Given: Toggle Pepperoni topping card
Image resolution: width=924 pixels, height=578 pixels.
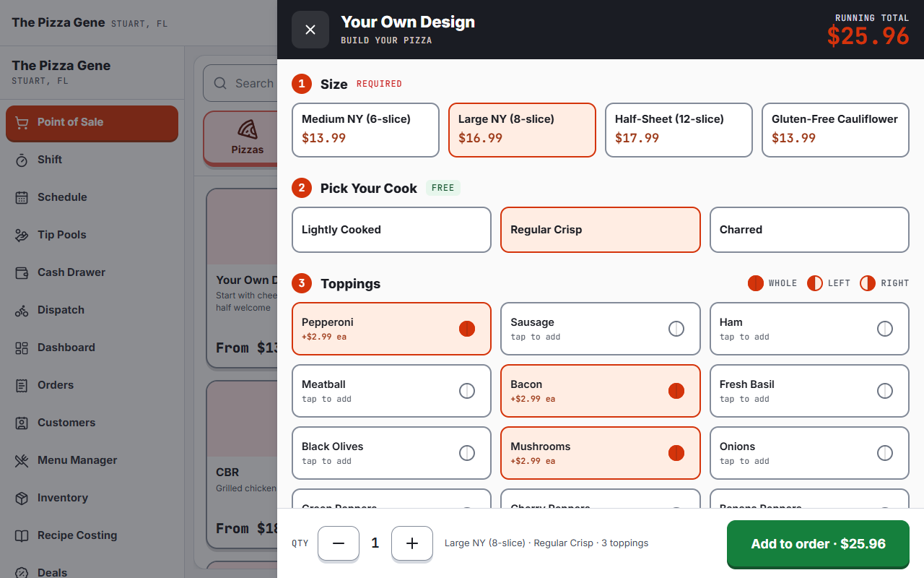Looking at the screenshot, I should (391, 329).
